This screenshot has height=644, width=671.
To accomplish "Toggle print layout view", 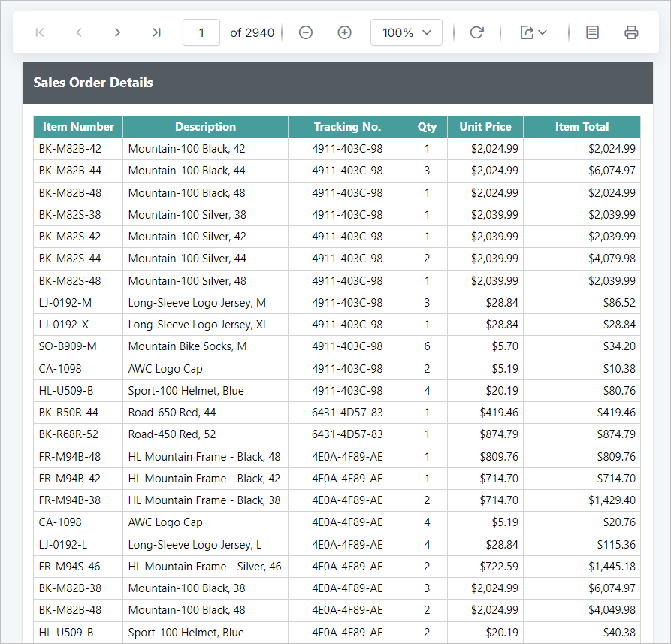I will [x=592, y=32].
